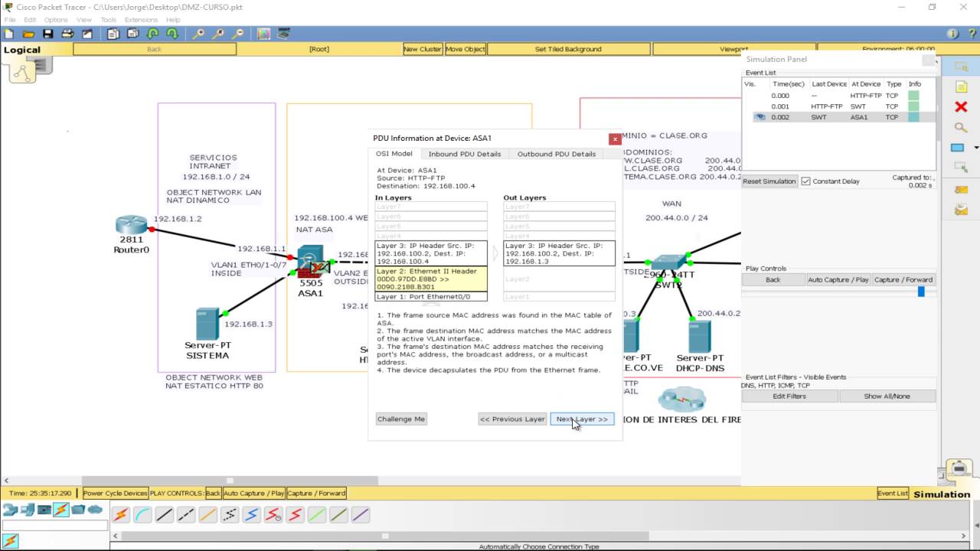Screen dimensions: 980x551
Task: Choose the copper straight-through black cable
Action: pyautogui.click(x=165, y=515)
